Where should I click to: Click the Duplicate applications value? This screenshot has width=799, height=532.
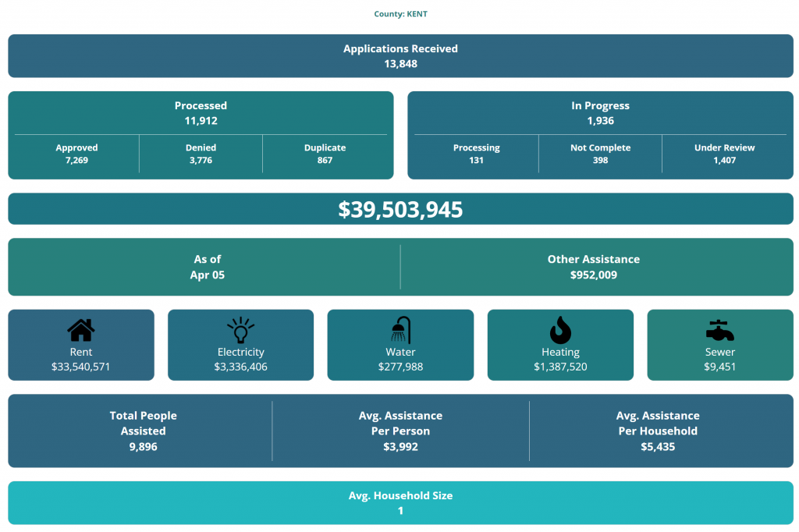click(325, 160)
